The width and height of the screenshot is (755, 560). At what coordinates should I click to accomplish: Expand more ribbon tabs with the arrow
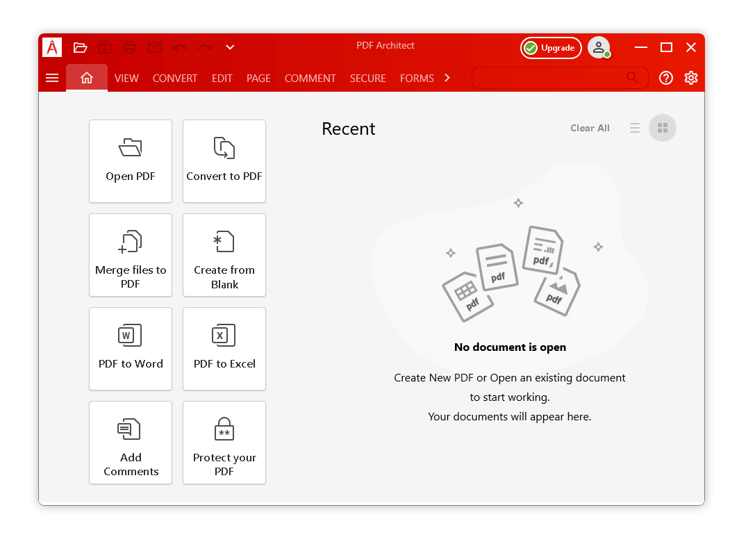[447, 79]
